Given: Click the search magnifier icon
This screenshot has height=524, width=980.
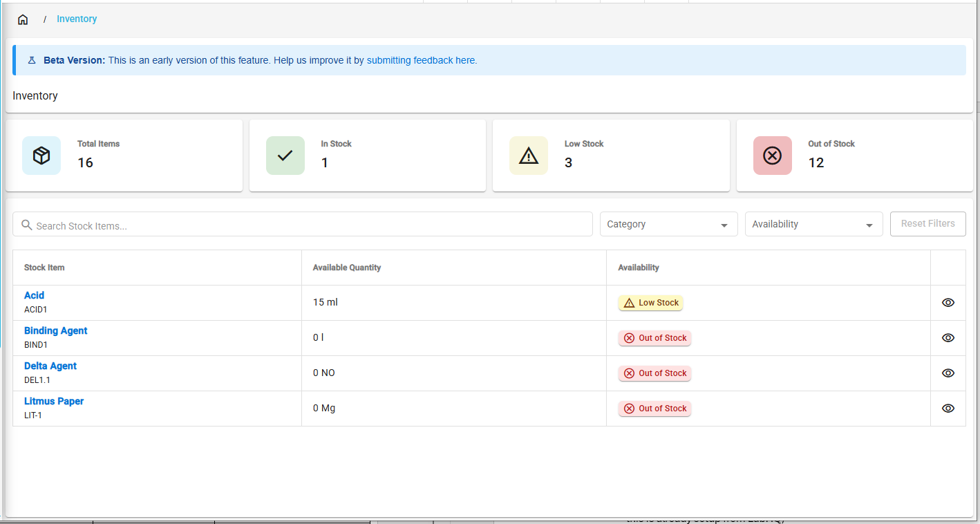Looking at the screenshot, I should point(27,225).
